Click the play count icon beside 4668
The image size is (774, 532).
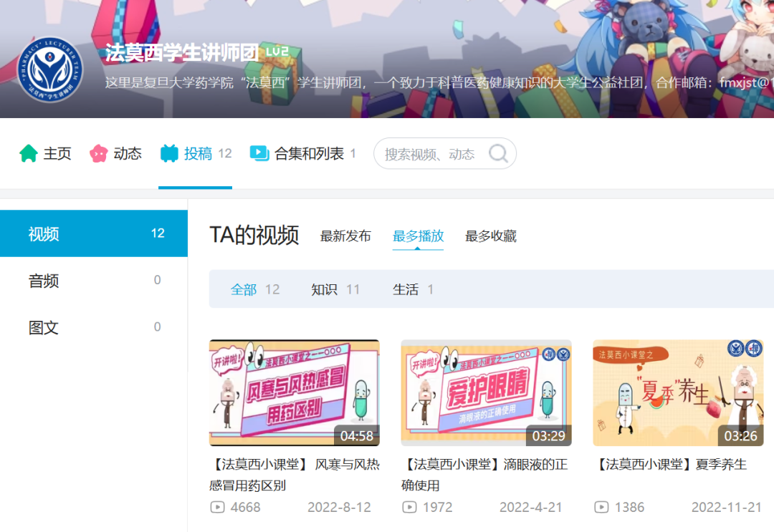click(217, 508)
